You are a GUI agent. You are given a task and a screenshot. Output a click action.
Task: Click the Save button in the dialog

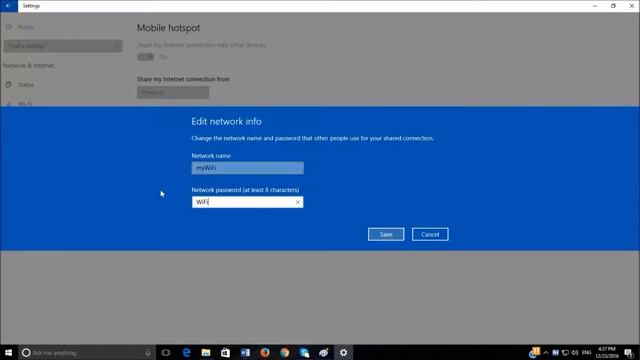386,234
